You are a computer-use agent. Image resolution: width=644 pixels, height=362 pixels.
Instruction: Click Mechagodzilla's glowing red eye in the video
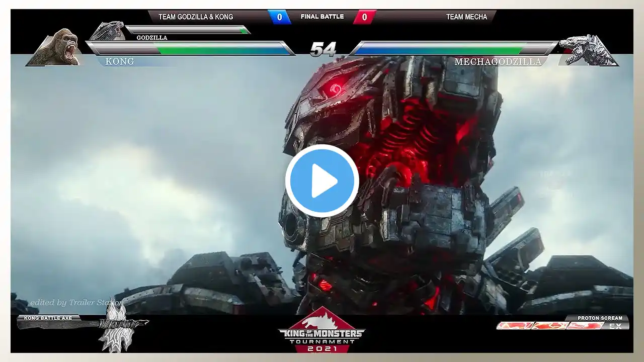click(x=335, y=89)
